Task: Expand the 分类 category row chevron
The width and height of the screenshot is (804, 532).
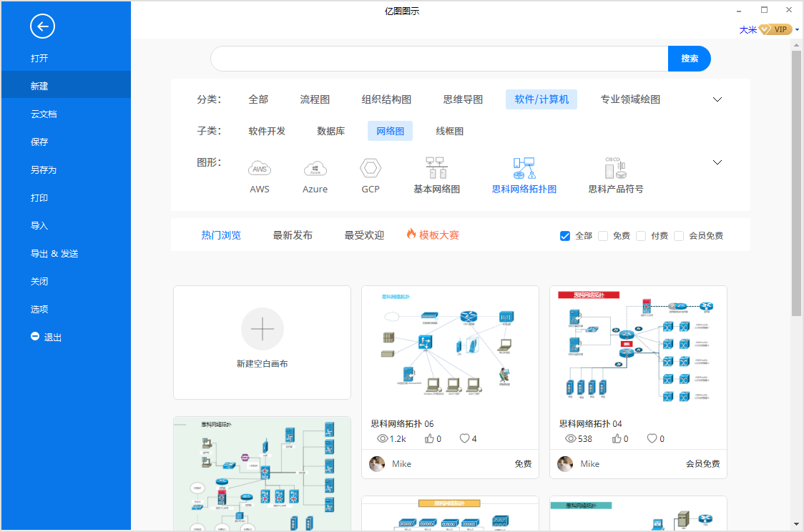Action: point(717,99)
